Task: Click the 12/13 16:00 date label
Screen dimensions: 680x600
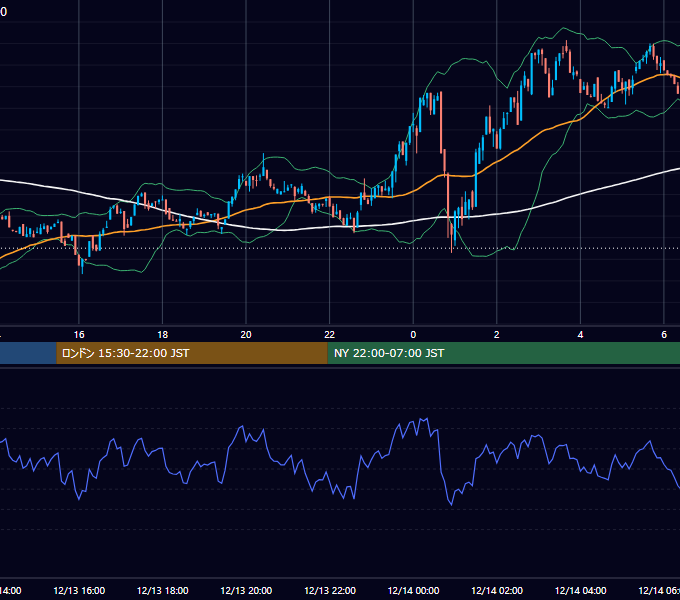Action: pos(79,591)
